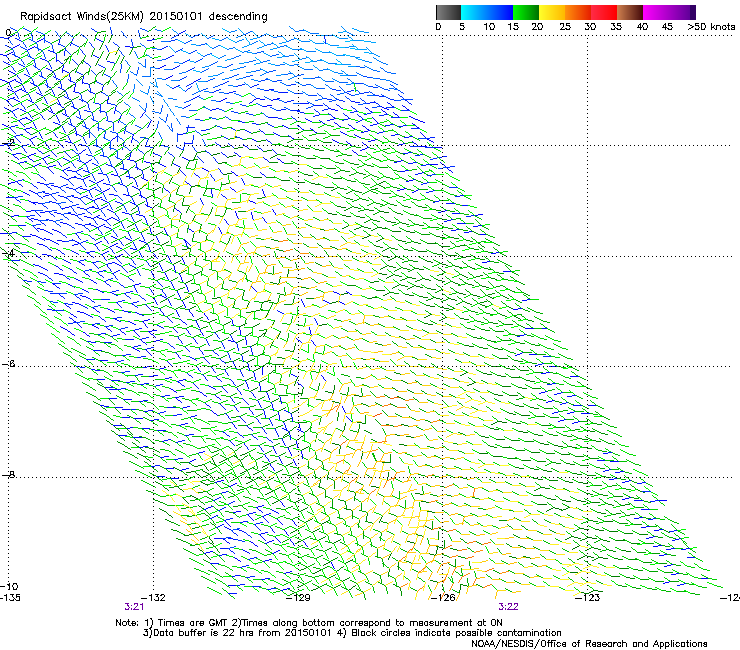Click the magenta 40-45 knots legend color
This screenshot has width=740, height=650.
tap(656, 12)
